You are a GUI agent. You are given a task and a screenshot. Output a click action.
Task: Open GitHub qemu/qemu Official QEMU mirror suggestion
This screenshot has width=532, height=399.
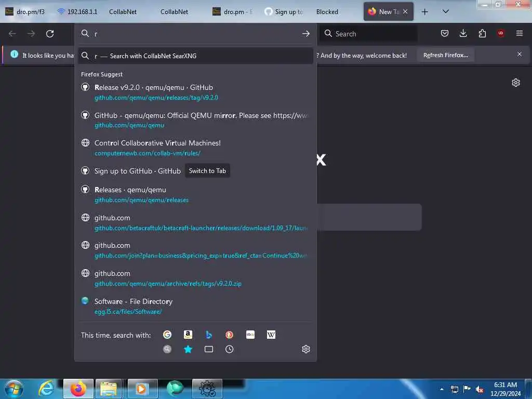pos(195,120)
